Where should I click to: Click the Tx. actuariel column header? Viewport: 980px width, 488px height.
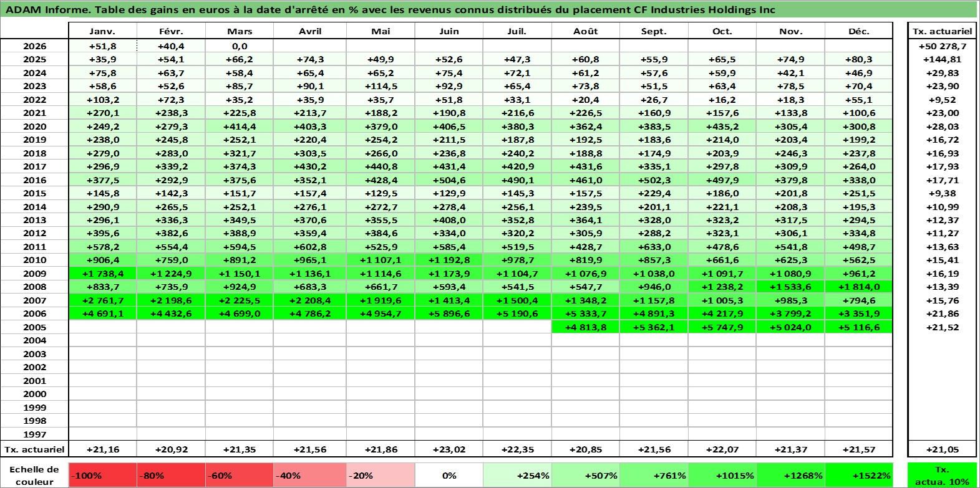[942, 31]
